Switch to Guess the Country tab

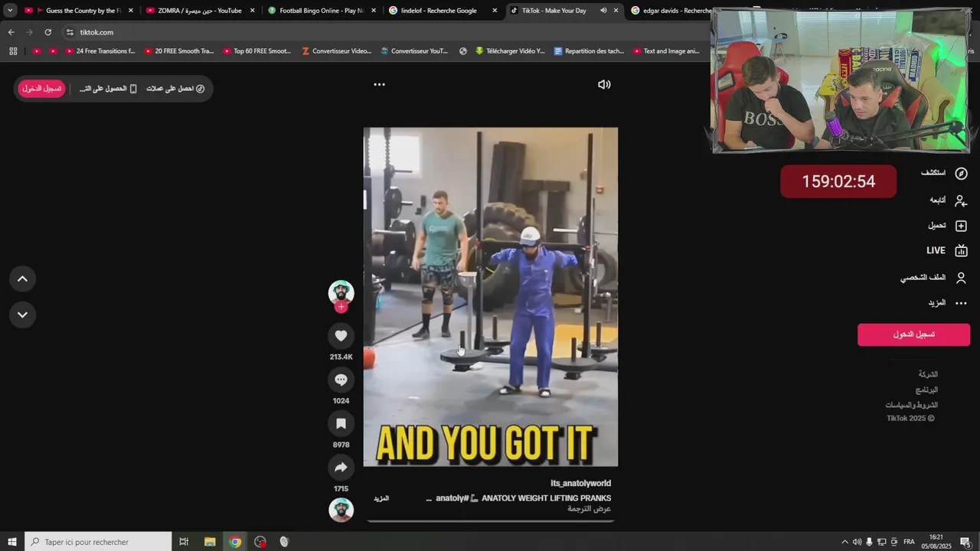[x=79, y=11]
